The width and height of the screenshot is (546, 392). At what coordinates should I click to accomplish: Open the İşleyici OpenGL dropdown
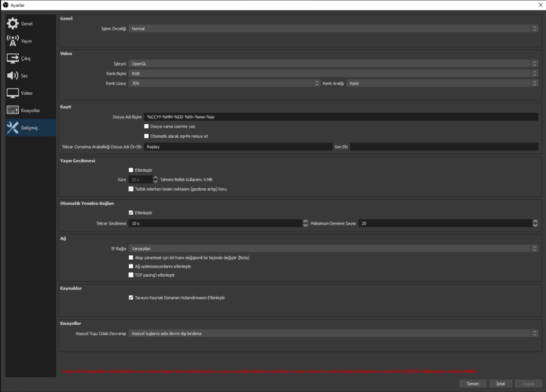click(333, 64)
